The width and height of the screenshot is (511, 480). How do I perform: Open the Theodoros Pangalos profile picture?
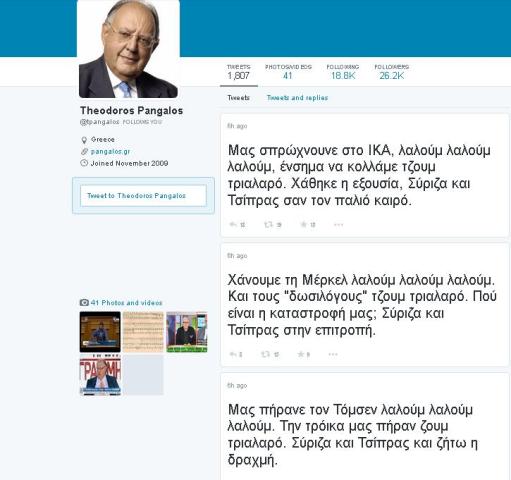coord(128,49)
